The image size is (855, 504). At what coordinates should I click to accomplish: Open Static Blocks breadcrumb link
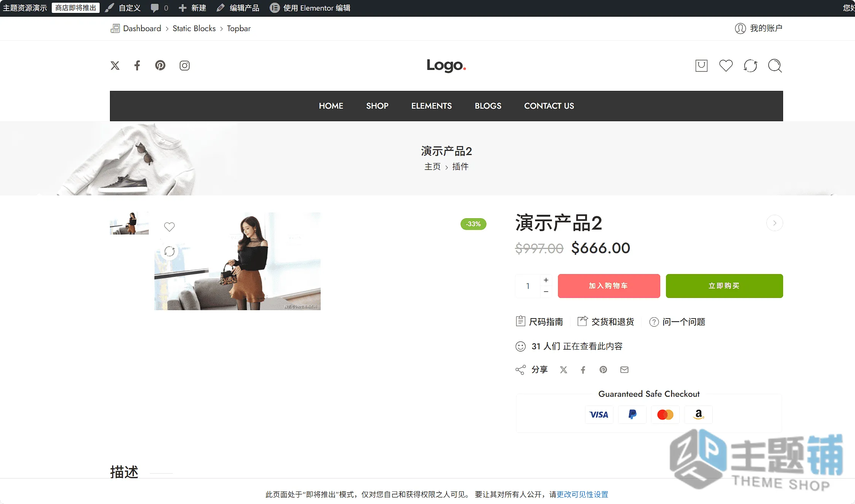click(194, 29)
